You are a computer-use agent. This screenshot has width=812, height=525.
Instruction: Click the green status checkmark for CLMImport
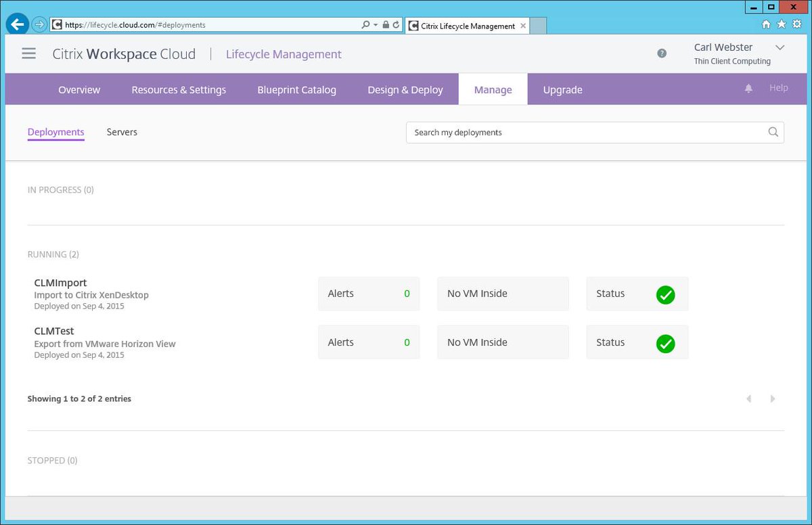666,295
